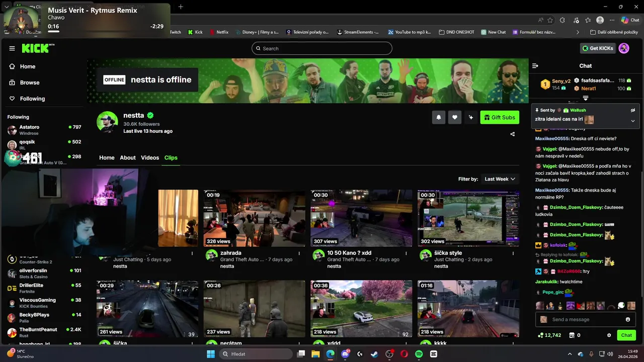Open DrillerElite channel in sidebar
Image resolution: width=644 pixels, height=362 pixels.
[x=44, y=288]
